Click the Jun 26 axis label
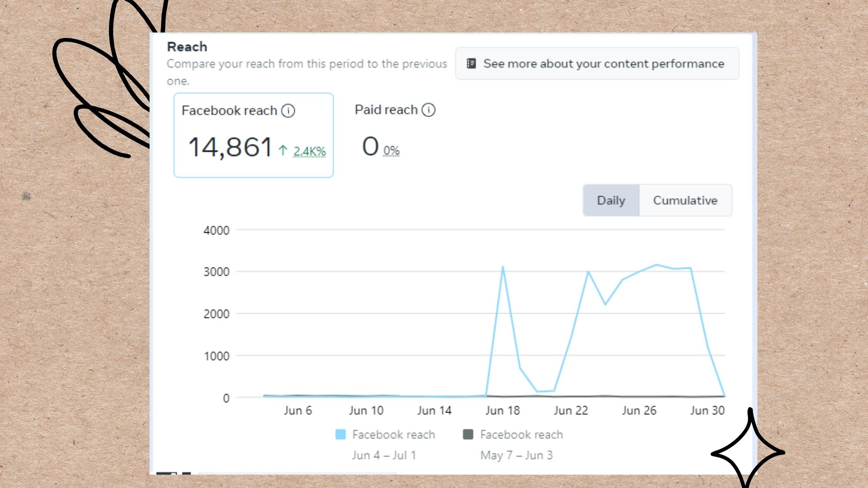This screenshot has width=868, height=488. pyautogui.click(x=639, y=410)
